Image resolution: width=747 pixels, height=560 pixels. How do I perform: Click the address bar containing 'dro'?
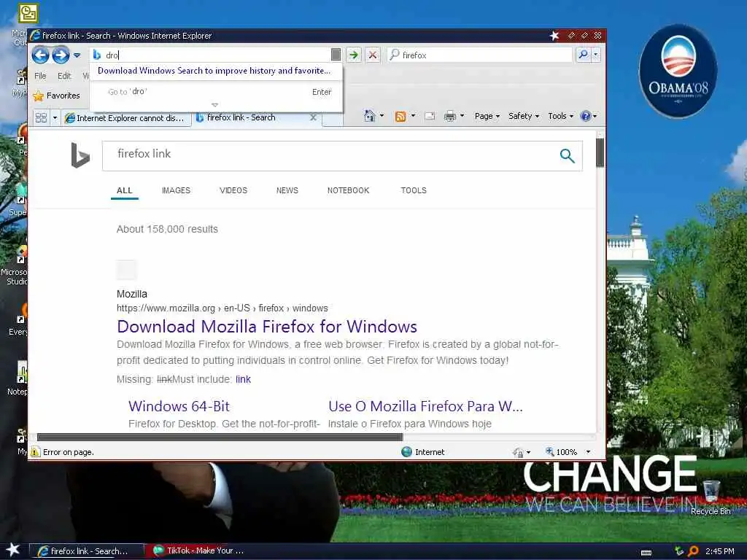click(211, 55)
